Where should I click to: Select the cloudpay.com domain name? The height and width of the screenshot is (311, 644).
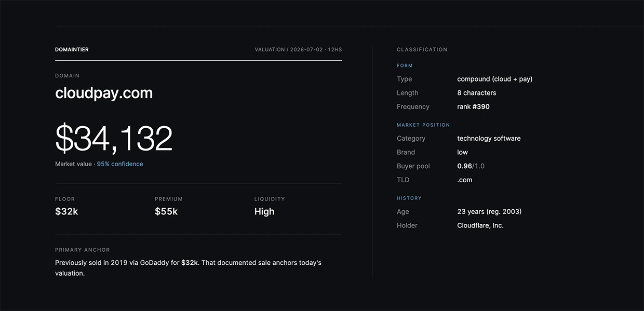point(104,93)
